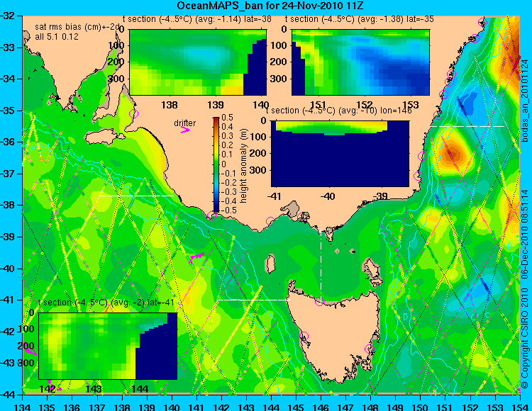Click the 154 longitude axis label
532x411 pixels.
520,407
